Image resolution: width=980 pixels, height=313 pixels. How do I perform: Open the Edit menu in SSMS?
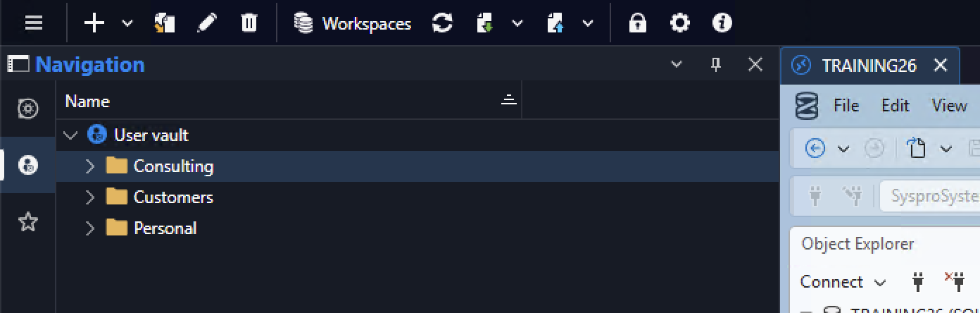point(896,106)
